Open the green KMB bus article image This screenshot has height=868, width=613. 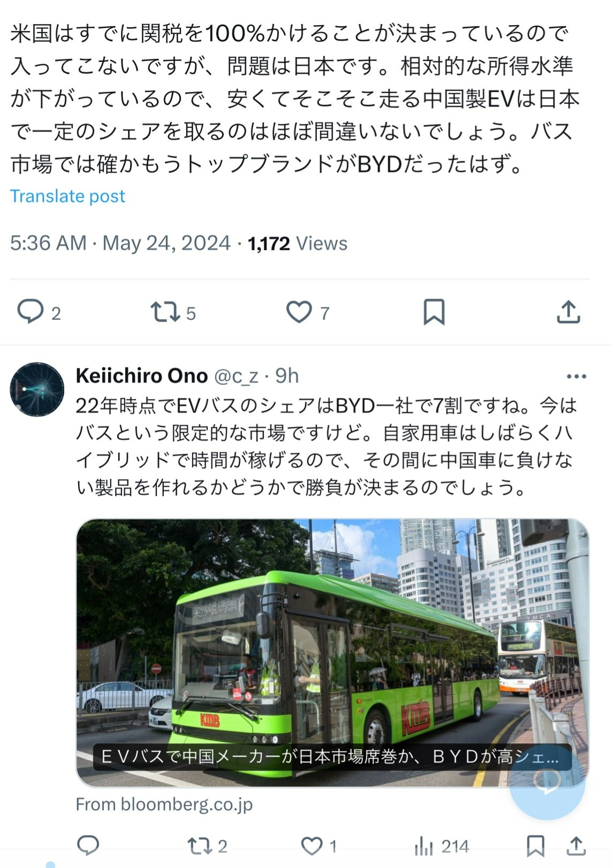coord(332,653)
